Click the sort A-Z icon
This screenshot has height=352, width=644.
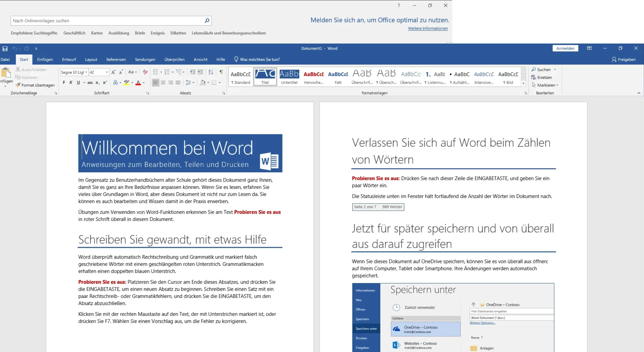point(211,72)
